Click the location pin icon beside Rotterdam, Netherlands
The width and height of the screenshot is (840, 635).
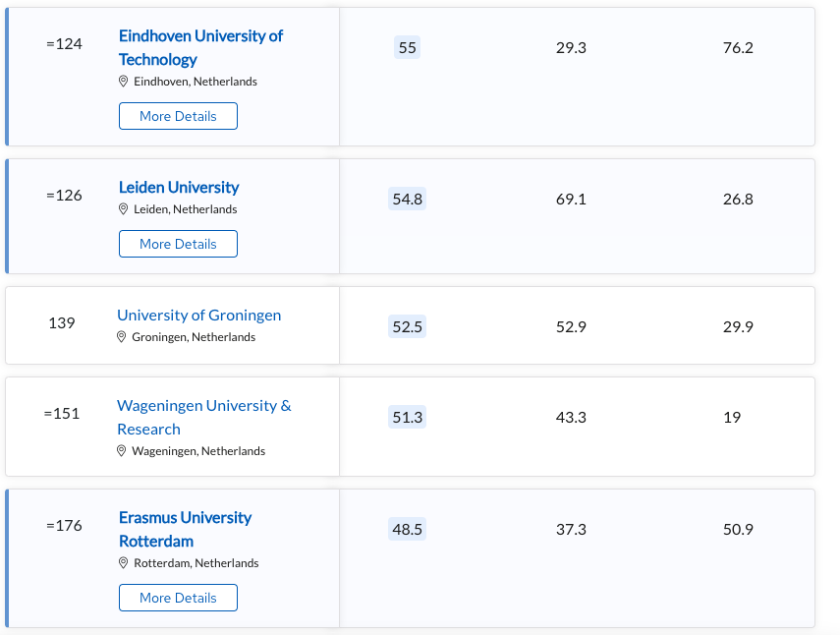[x=123, y=562]
